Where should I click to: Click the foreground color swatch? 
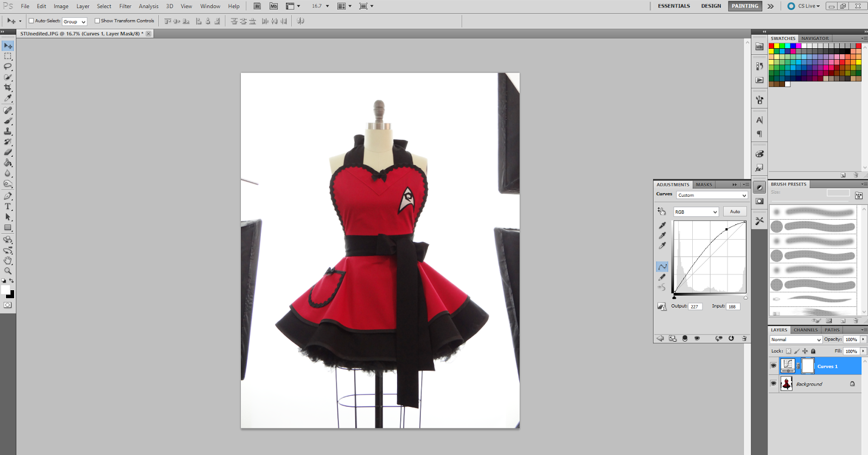5,290
